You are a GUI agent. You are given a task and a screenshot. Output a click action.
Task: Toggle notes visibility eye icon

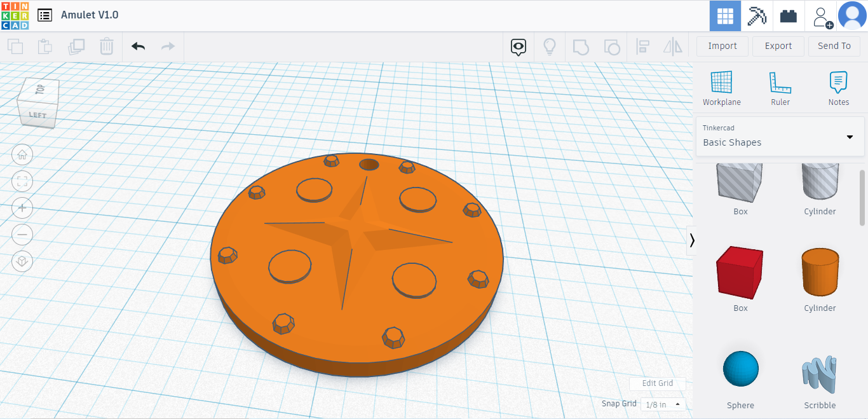(x=519, y=46)
